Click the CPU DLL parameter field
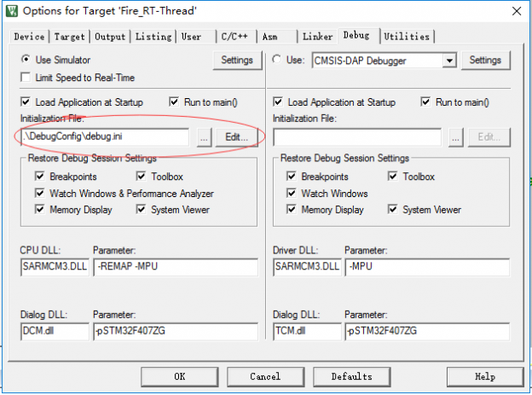The image size is (532, 395). pos(175,268)
